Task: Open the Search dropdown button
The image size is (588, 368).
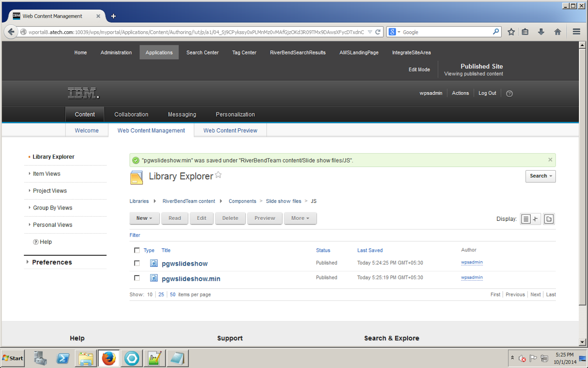Action: click(x=541, y=176)
